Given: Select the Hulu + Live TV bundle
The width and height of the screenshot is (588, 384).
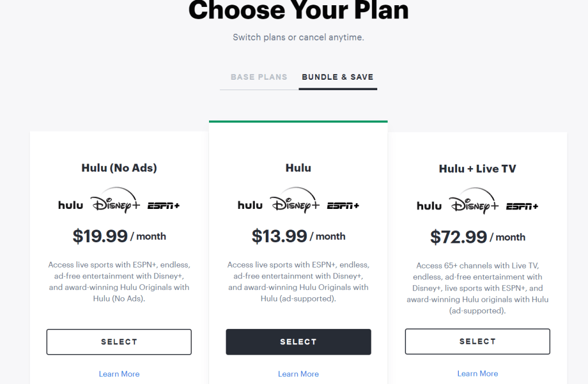Looking at the screenshot, I should click(477, 342).
